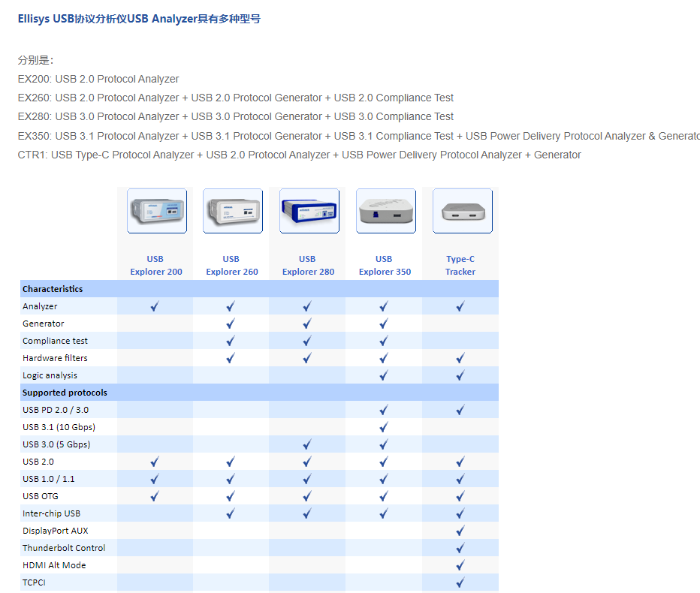The width and height of the screenshot is (700, 593).
Task: Click the USB Explorer 200 product image
Action: (x=156, y=211)
